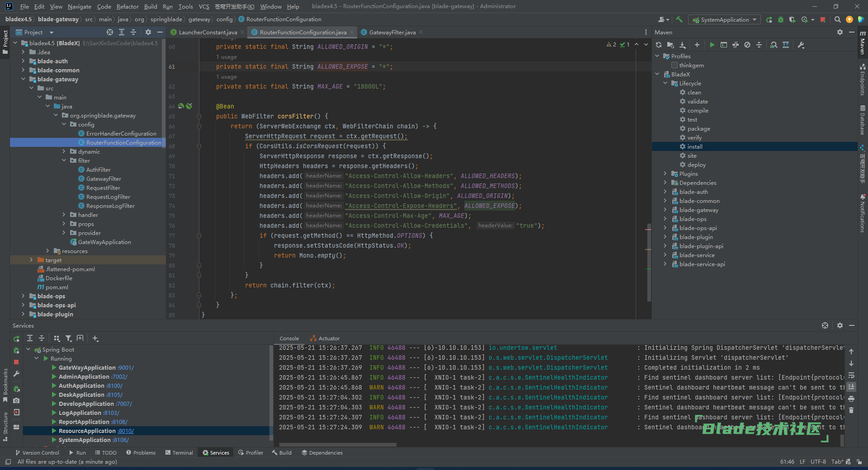
Task: Stop the running application from main toolbar
Action: coord(823,19)
